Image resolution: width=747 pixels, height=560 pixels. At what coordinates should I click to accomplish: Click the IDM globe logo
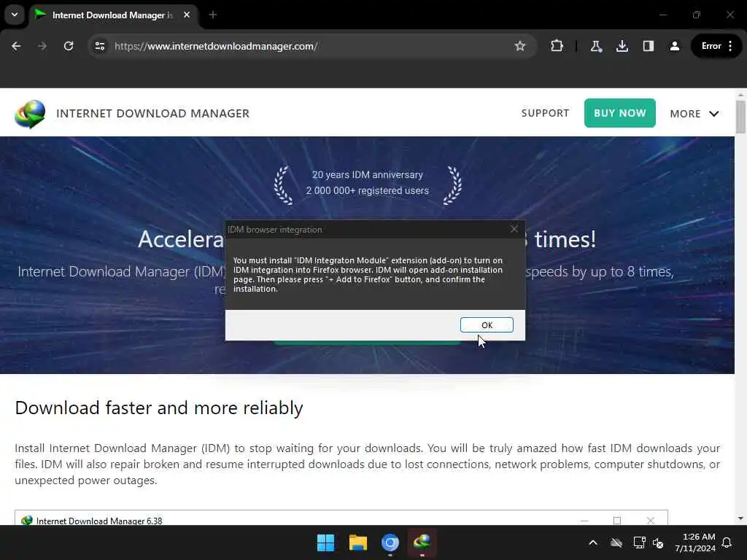30,114
